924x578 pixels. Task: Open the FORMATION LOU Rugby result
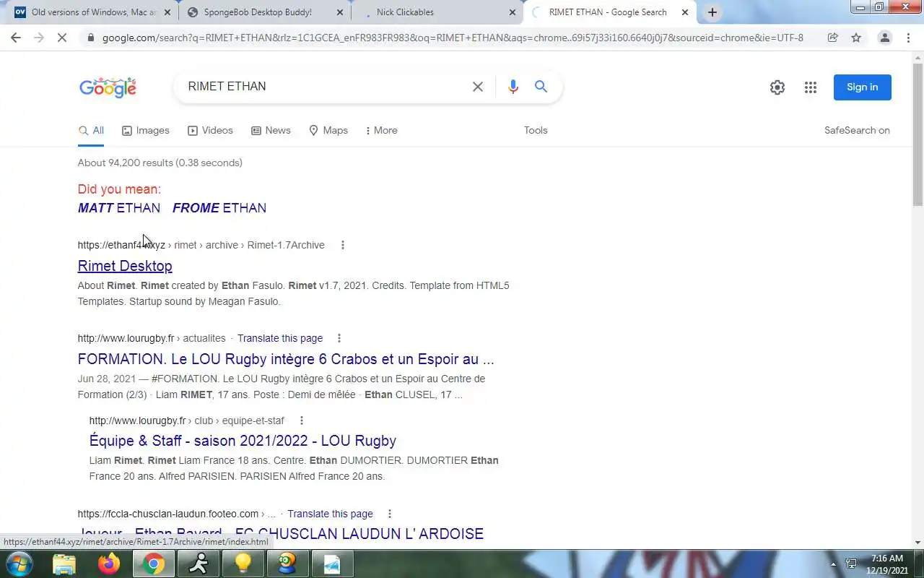[286, 359]
